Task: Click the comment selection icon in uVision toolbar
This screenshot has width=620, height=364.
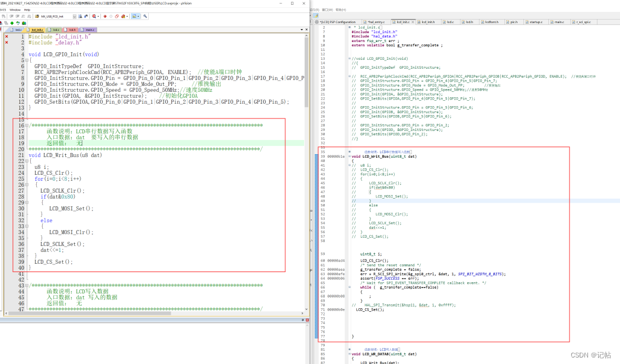Action: point(23,16)
